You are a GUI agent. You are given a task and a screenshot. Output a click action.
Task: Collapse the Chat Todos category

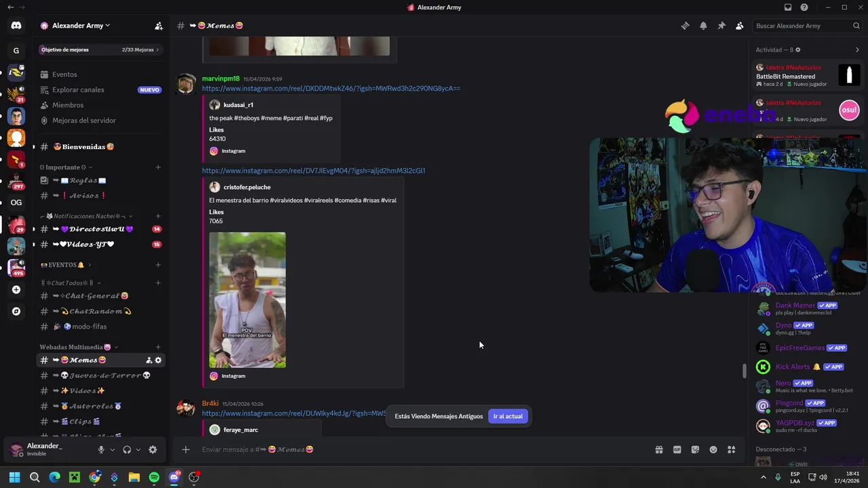point(70,283)
